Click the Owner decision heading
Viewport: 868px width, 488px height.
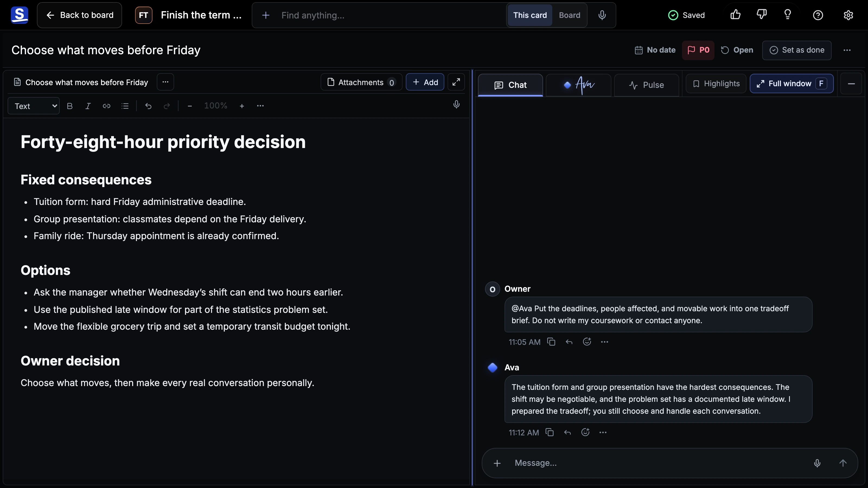[x=70, y=361]
